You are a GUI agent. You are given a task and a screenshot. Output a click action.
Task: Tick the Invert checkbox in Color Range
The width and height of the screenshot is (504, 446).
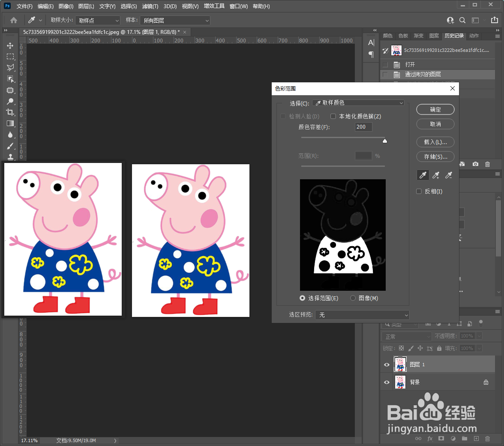tap(419, 191)
